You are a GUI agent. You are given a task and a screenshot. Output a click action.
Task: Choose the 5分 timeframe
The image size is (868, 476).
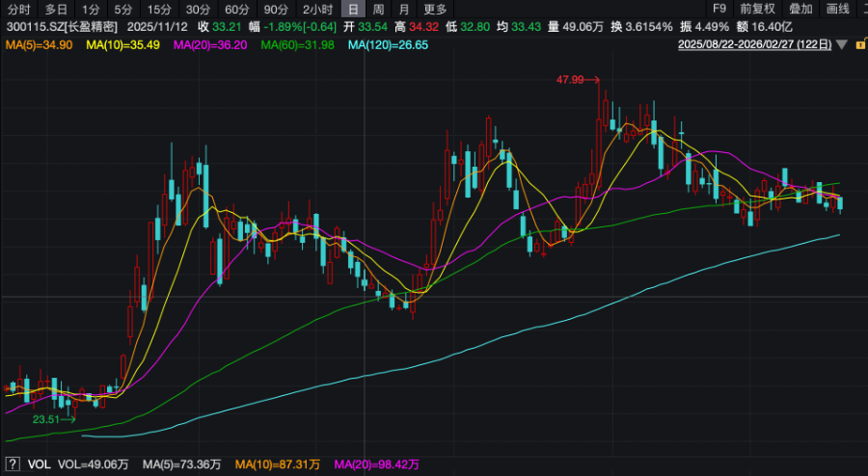(123, 9)
